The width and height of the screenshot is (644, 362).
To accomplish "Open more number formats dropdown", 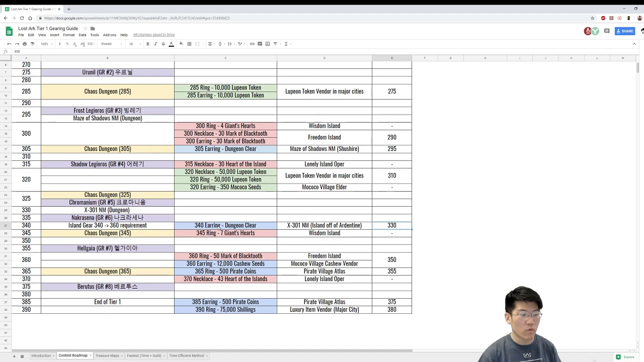I will coord(91,44).
